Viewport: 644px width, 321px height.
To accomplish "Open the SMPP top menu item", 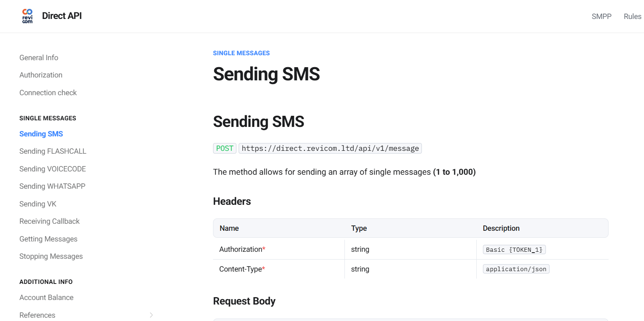I will 601,16.
